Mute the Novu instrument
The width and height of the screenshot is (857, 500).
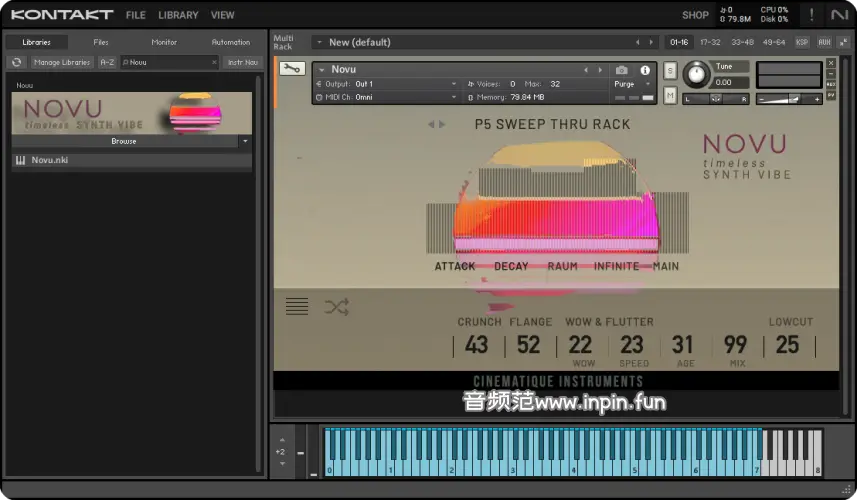tap(670, 95)
